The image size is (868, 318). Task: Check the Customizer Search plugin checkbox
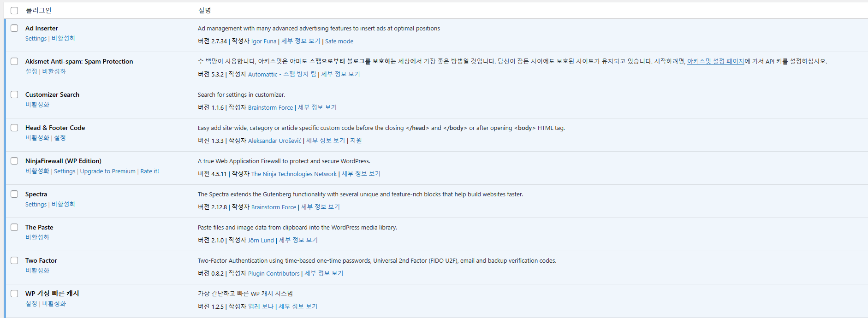[x=14, y=94]
